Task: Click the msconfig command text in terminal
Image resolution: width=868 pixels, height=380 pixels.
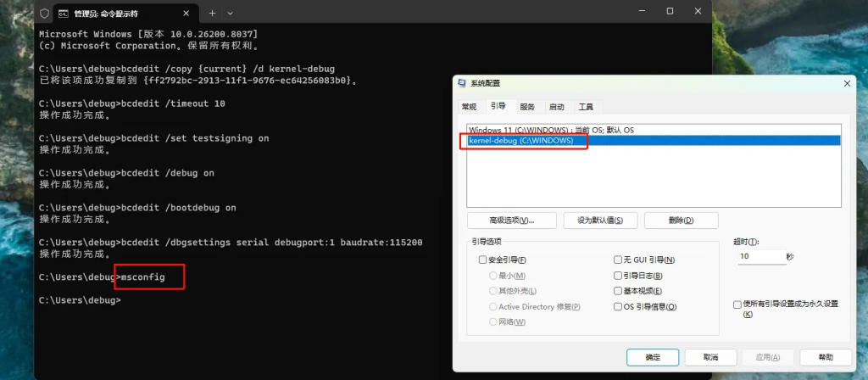Action: pyautogui.click(x=142, y=277)
